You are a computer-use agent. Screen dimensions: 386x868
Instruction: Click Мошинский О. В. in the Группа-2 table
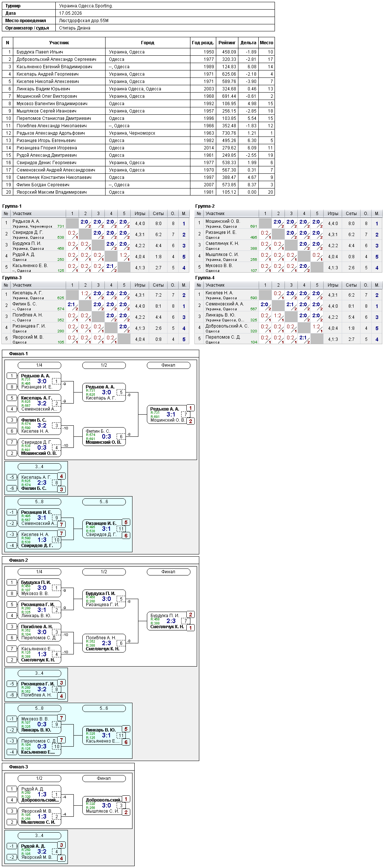click(223, 221)
